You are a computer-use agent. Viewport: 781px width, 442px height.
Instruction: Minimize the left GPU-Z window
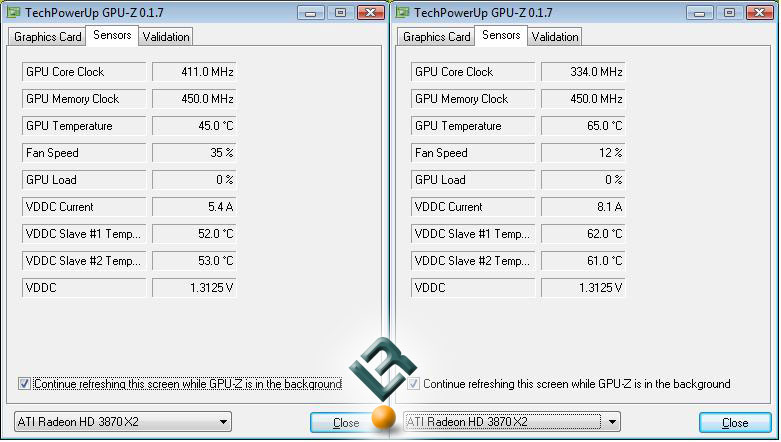pos(311,12)
